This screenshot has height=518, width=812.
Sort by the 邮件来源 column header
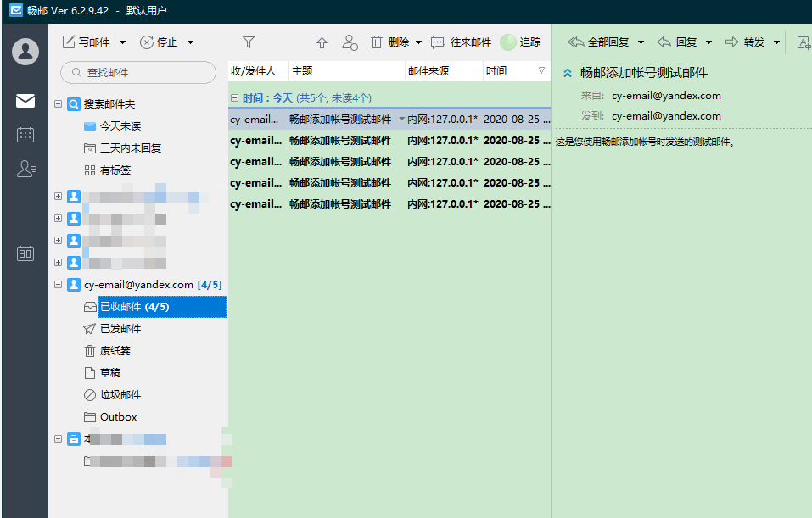(444, 71)
